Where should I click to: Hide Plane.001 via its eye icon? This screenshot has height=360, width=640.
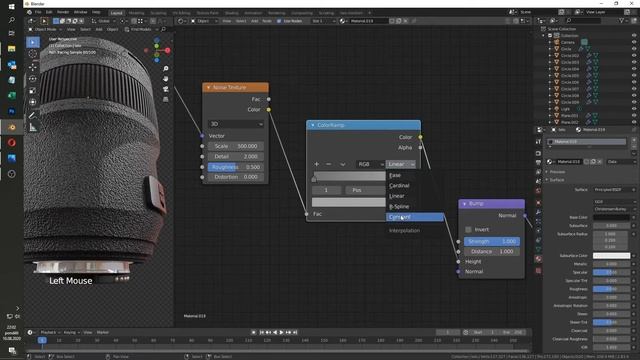(x=634, y=116)
